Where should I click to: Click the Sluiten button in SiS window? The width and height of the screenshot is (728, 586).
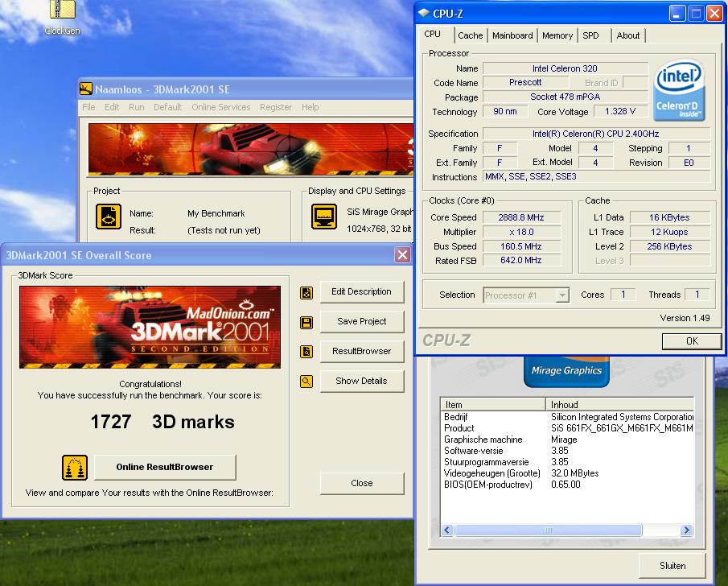click(672, 566)
